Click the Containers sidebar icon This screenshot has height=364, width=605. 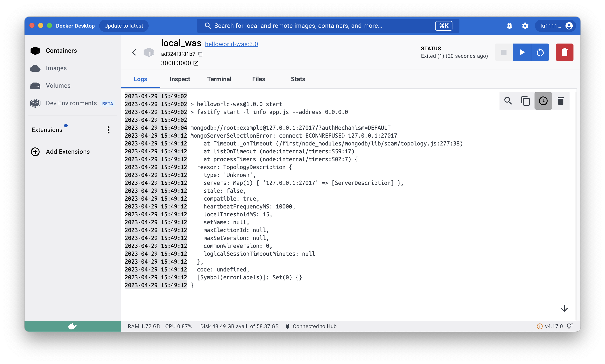coord(35,51)
